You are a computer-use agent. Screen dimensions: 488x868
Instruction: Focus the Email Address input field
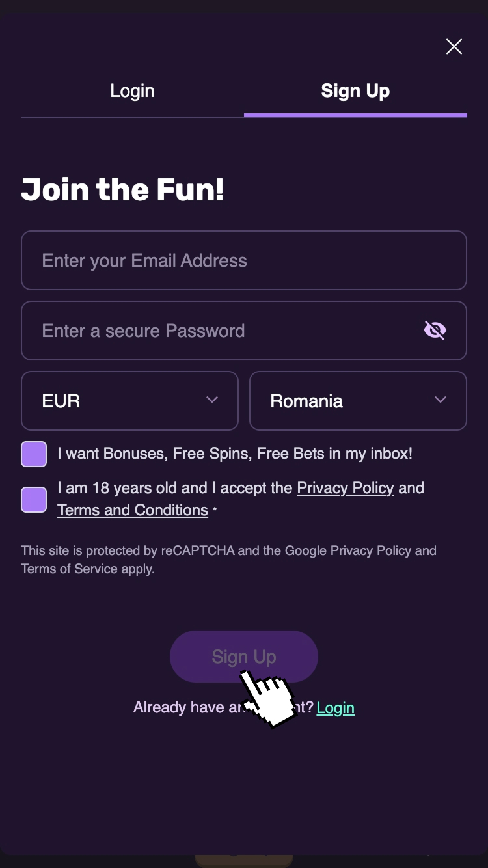pos(243,260)
